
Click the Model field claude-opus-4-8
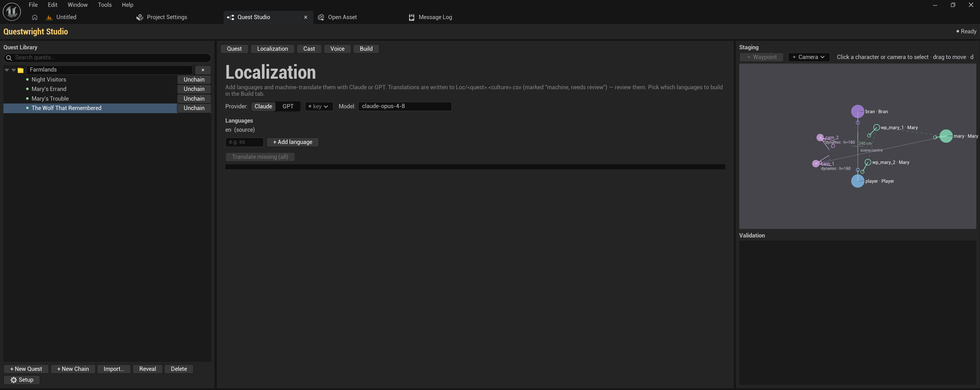click(405, 106)
